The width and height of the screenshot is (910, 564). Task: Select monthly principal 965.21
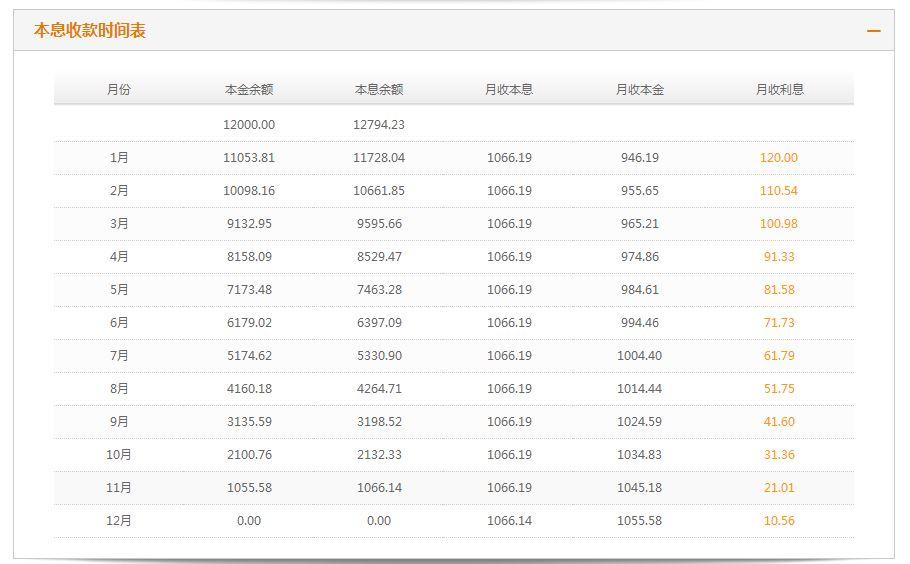point(640,224)
